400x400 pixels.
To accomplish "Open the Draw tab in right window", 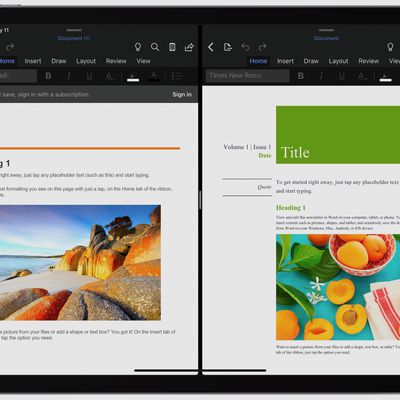I will (311, 61).
